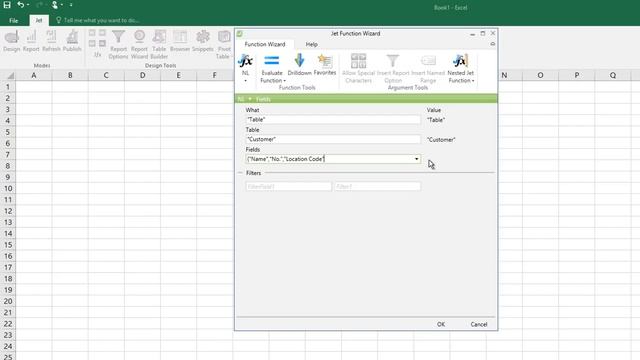The image size is (640, 360).
Task: Select column P header
Action: pyautogui.click(x=577, y=75)
